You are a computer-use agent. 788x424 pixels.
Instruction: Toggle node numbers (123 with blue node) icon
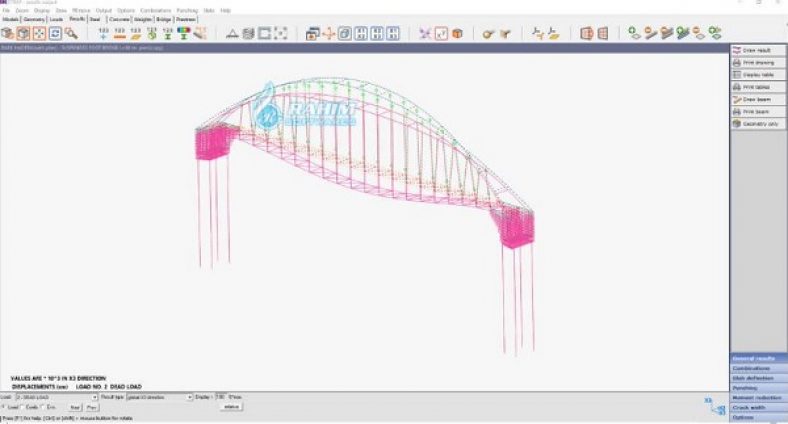[x=104, y=34]
